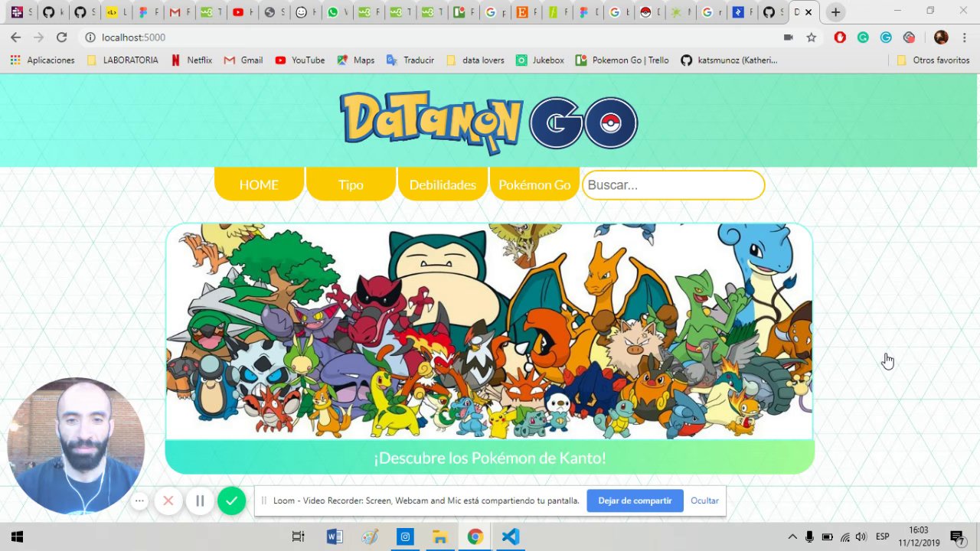Cancel the Loom recording with X
The width and height of the screenshot is (980, 551).
[168, 501]
